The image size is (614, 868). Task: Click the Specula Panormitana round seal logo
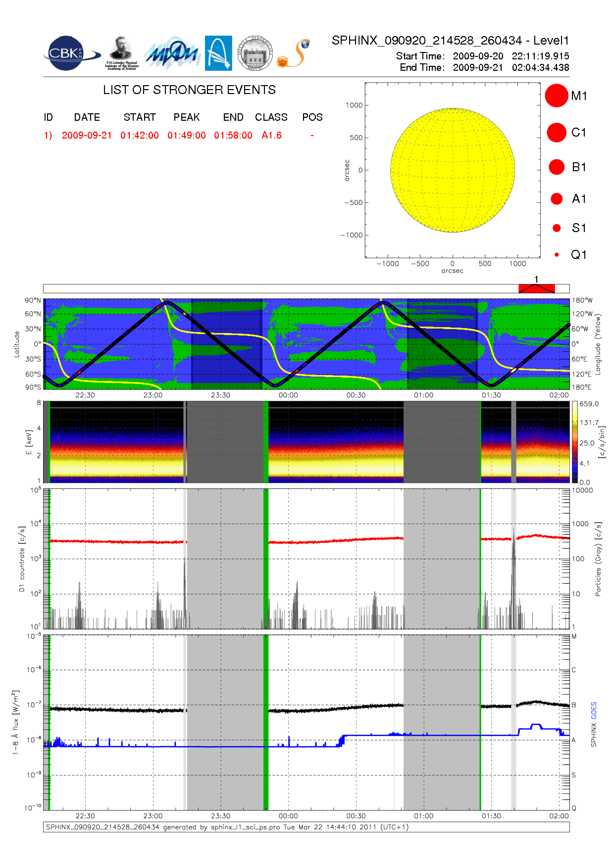(255, 53)
